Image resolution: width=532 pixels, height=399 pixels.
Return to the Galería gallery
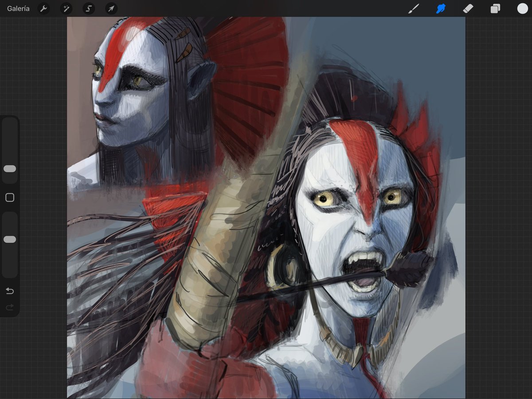(x=18, y=8)
